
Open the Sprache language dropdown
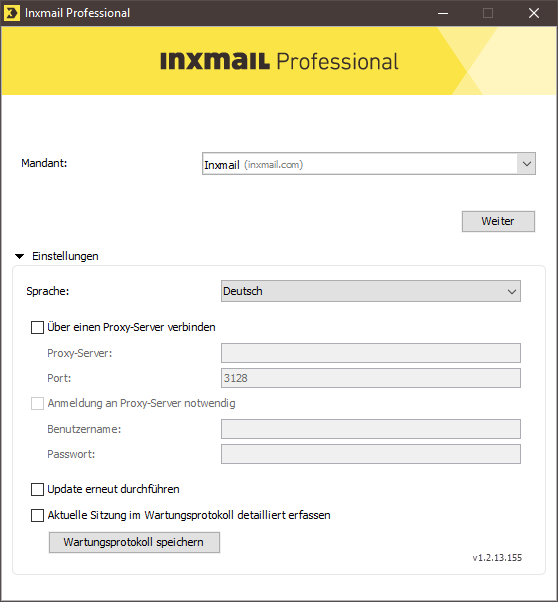coord(371,291)
